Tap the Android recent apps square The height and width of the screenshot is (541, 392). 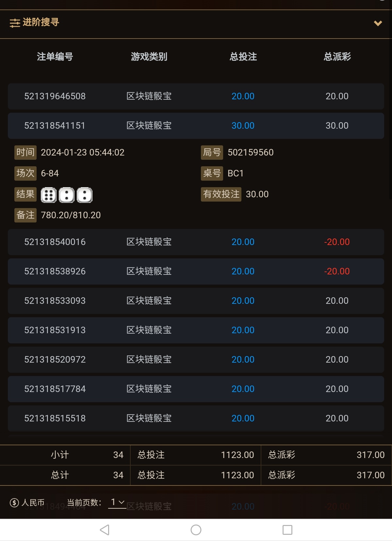[x=287, y=530]
